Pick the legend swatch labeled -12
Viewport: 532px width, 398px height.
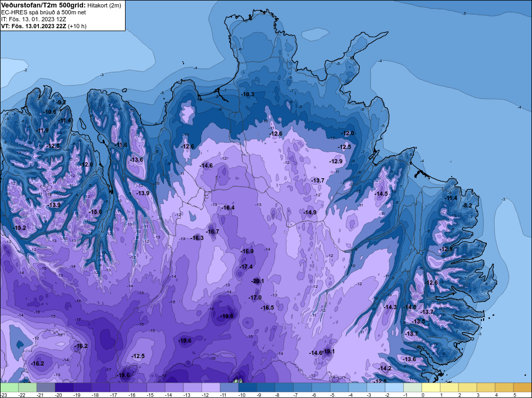(x=211, y=387)
